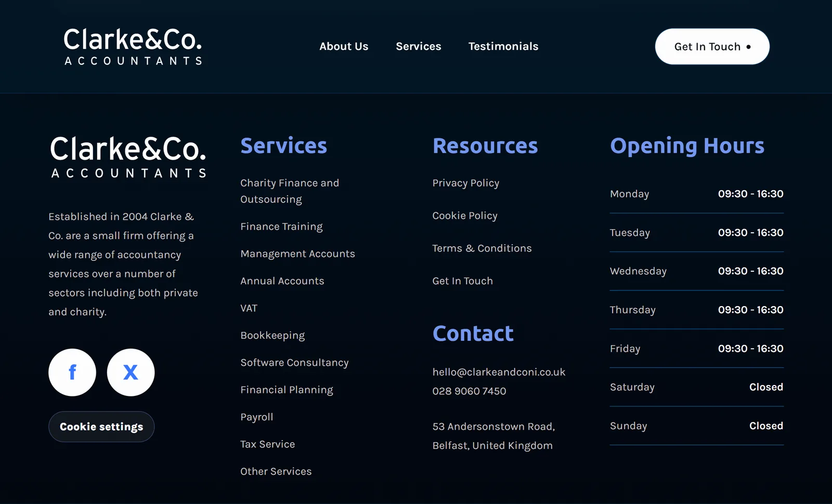Image resolution: width=832 pixels, height=504 pixels.
Task: Click the white Get In Touch button
Action: pos(712,46)
